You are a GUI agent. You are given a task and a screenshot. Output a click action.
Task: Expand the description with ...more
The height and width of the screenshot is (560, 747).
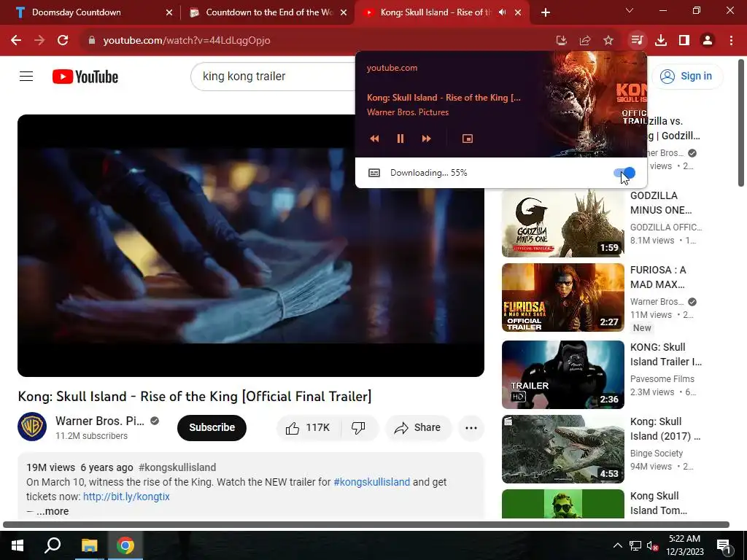[53, 511]
